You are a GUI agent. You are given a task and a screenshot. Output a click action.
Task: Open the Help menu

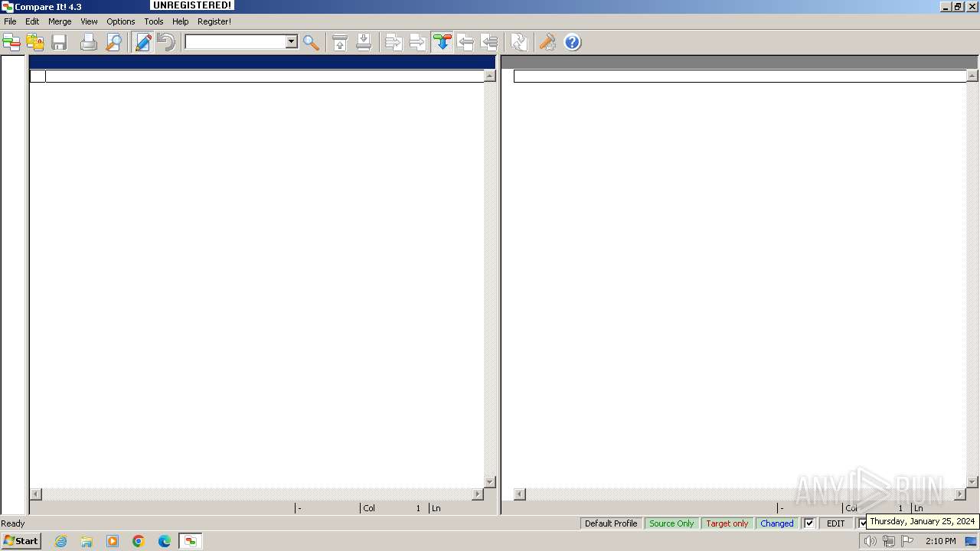181,21
